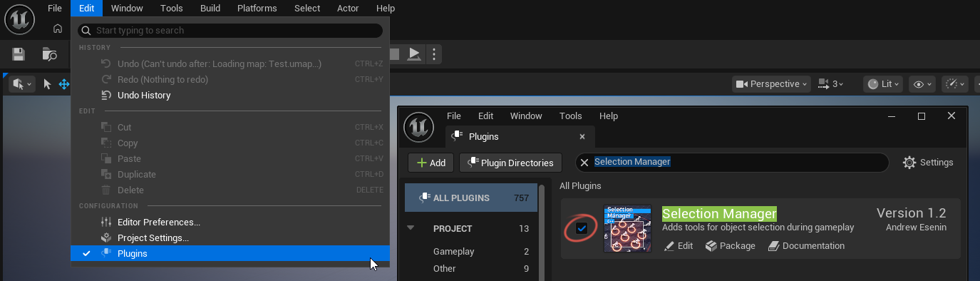Image resolution: width=980 pixels, height=281 pixels.
Task: Open the Select menu
Action: click(x=307, y=9)
